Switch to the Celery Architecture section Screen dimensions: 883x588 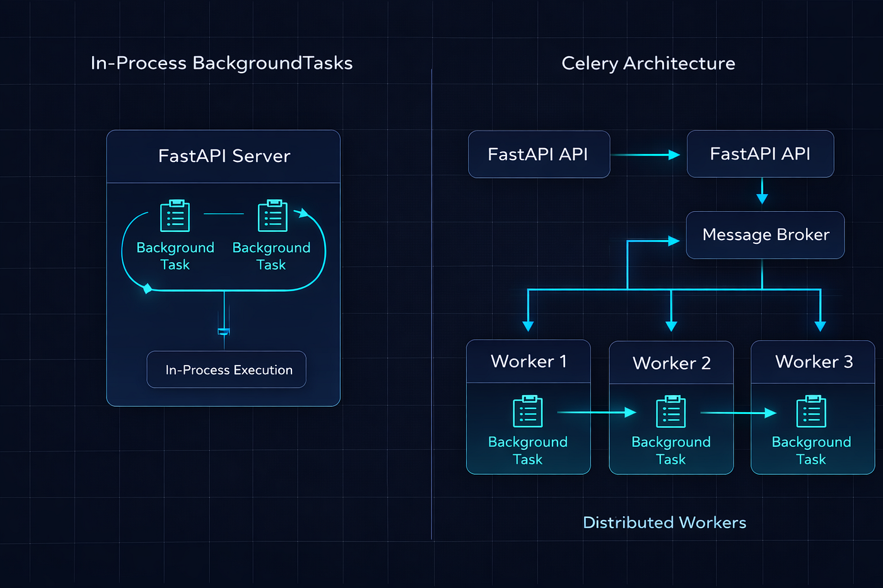point(648,63)
